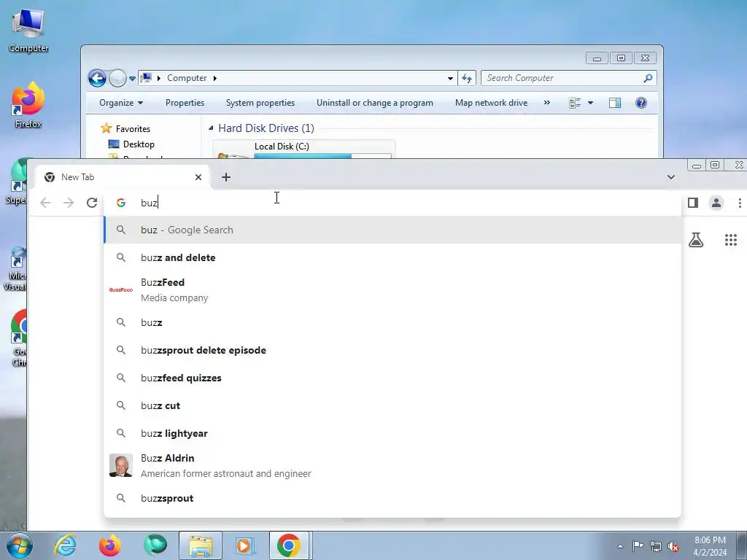Open Chrome's side panel icon
The width and height of the screenshot is (747, 560).
pyautogui.click(x=693, y=203)
